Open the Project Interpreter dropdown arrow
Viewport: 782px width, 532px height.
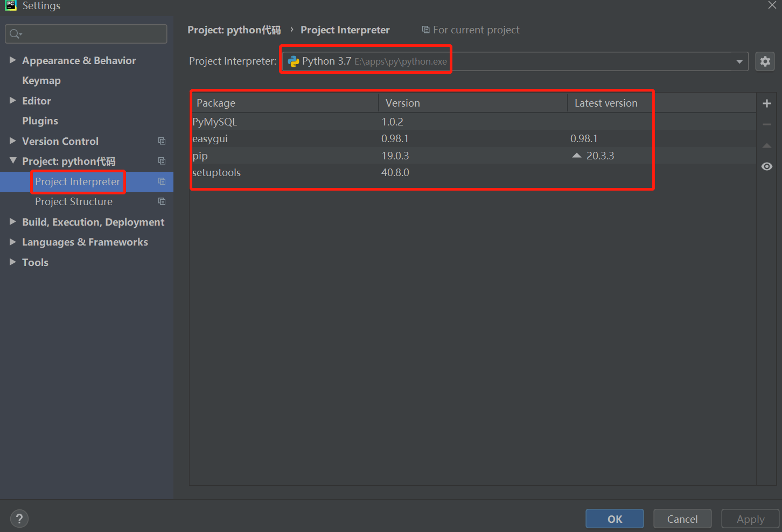point(739,61)
